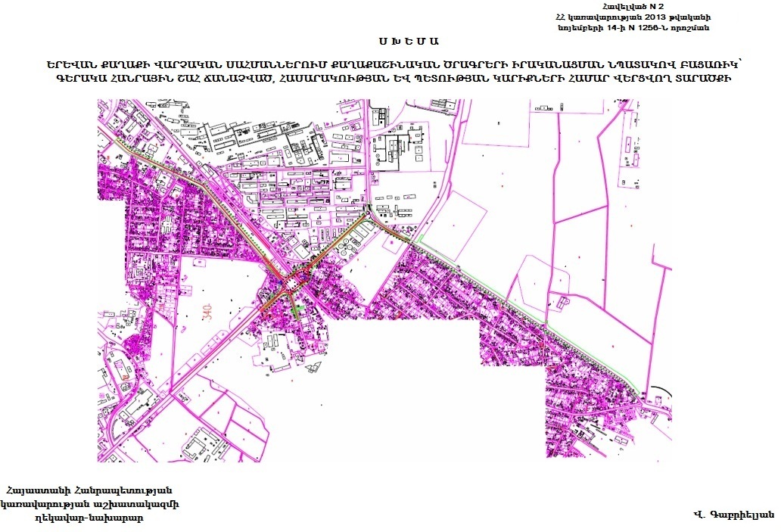Click the junction where orange route meets vertical road

[369, 216]
